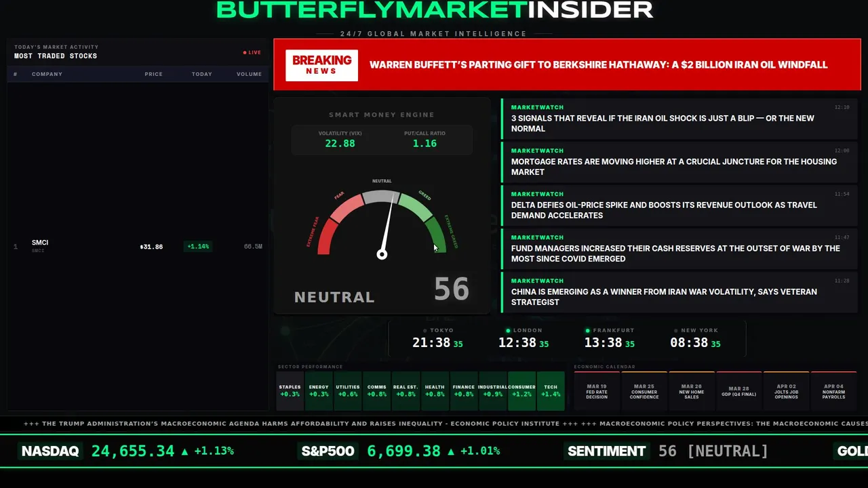Click the Economic Policy Institute scrolling headline

292,424
